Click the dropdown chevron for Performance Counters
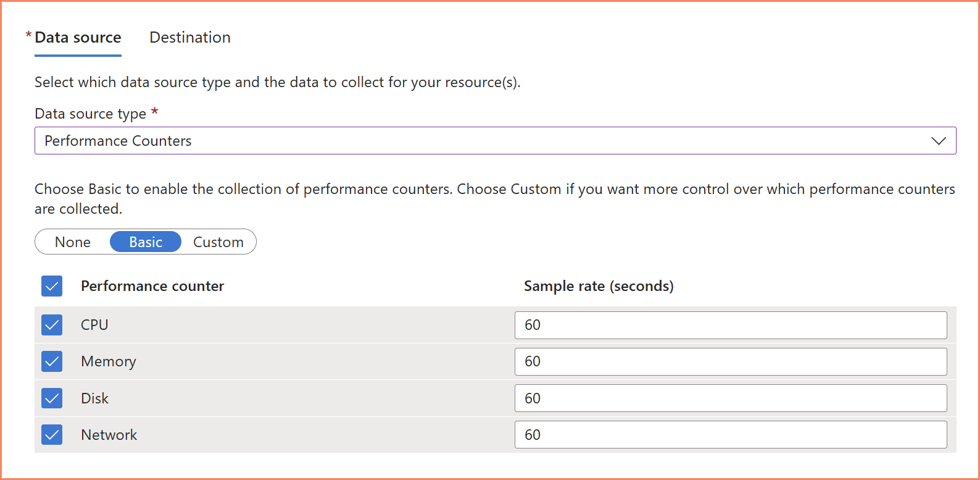Screen dimensions: 980x480 pyautogui.click(x=939, y=140)
